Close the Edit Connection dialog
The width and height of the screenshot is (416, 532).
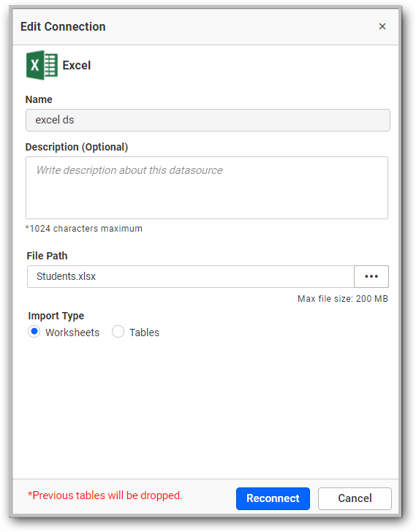point(382,26)
